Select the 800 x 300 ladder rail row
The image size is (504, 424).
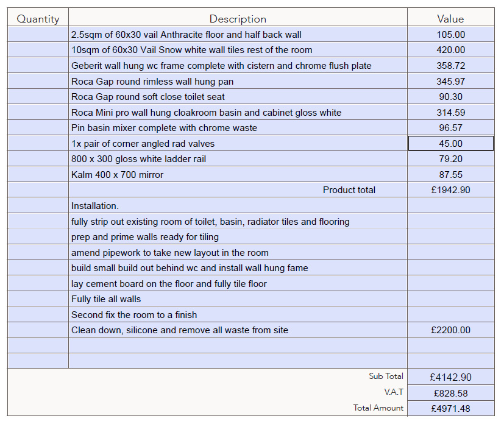[251, 158]
